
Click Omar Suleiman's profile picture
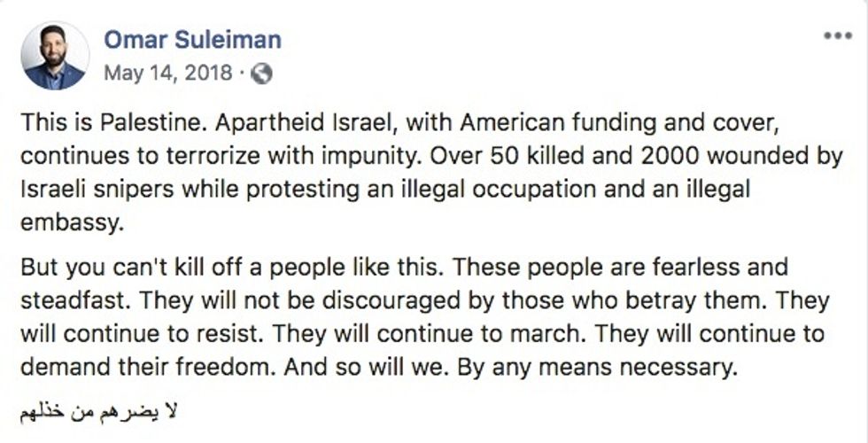coord(55,55)
